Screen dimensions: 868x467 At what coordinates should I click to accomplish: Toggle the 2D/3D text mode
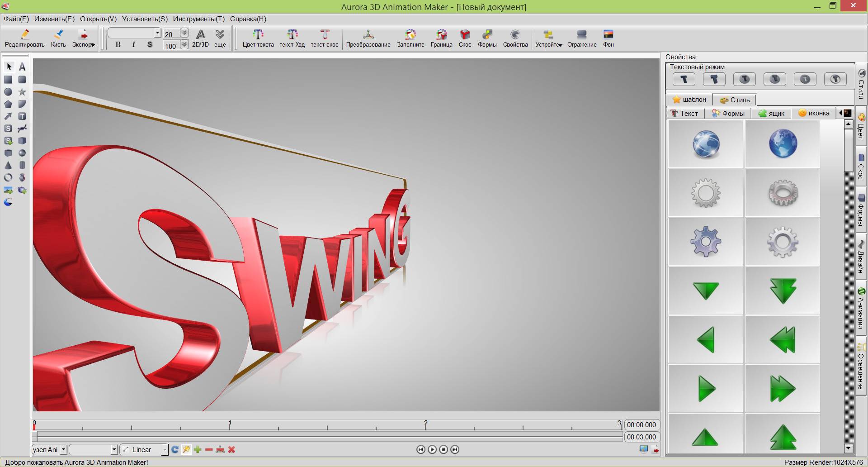(x=200, y=38)
